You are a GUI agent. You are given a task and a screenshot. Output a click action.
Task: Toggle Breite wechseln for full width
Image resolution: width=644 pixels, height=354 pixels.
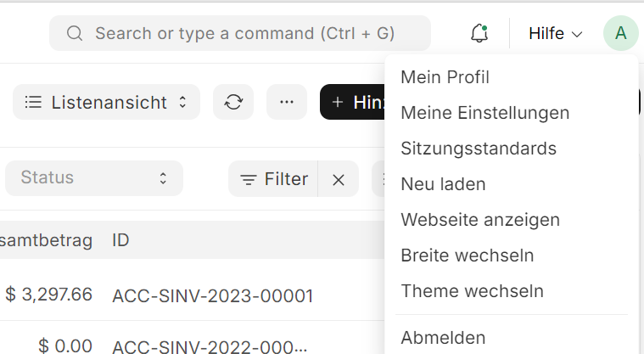(467, 256)
